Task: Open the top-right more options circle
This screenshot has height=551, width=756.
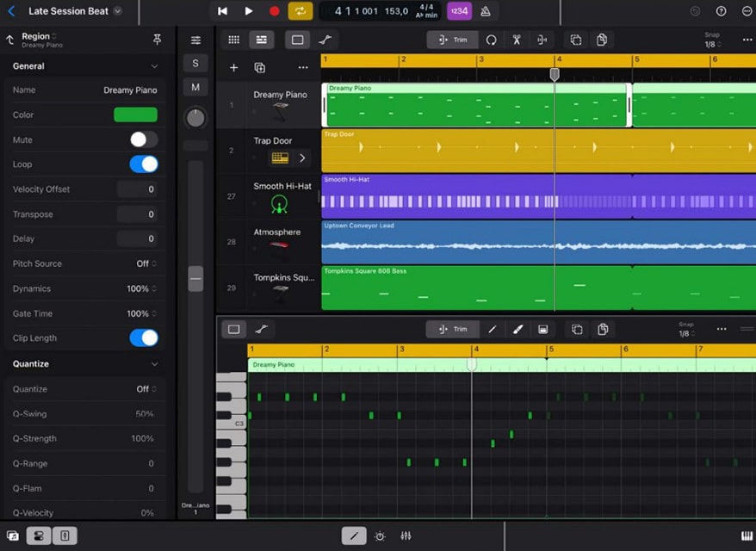Action: pos(747,11)
